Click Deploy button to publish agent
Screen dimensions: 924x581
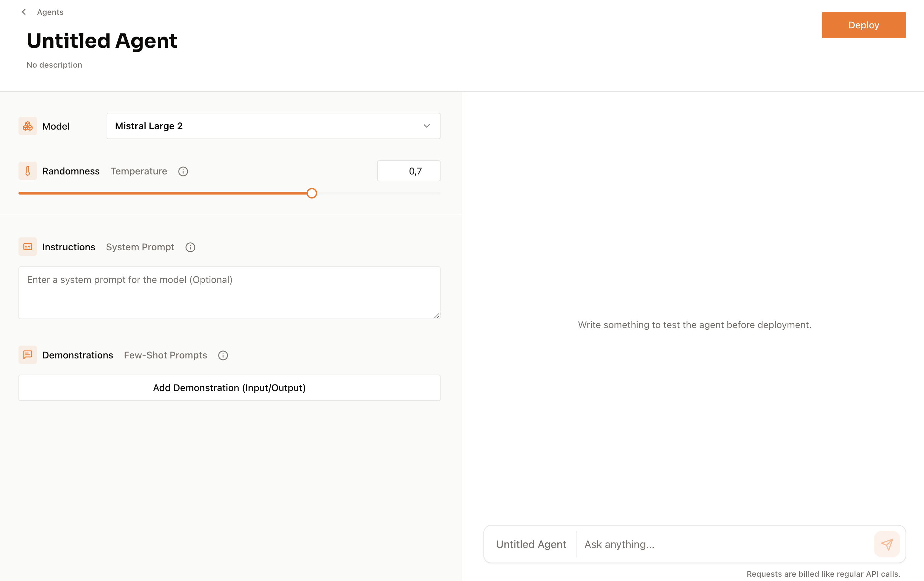pos(864,25)
